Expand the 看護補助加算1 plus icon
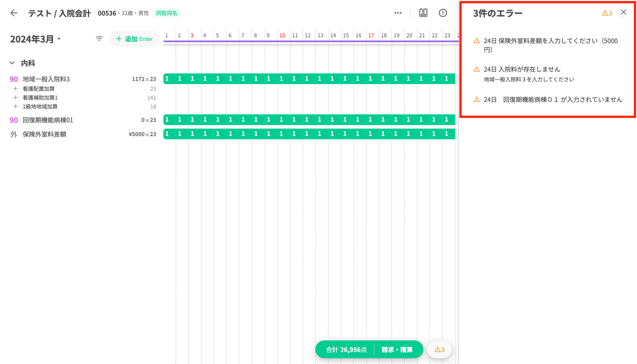The width and height of the screenshot is (637, 364). click(15, 97)
